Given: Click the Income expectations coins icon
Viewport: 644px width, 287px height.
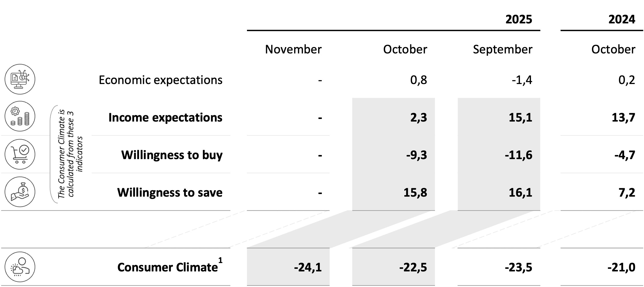Looking at the screenshot, I should [20, 116].
